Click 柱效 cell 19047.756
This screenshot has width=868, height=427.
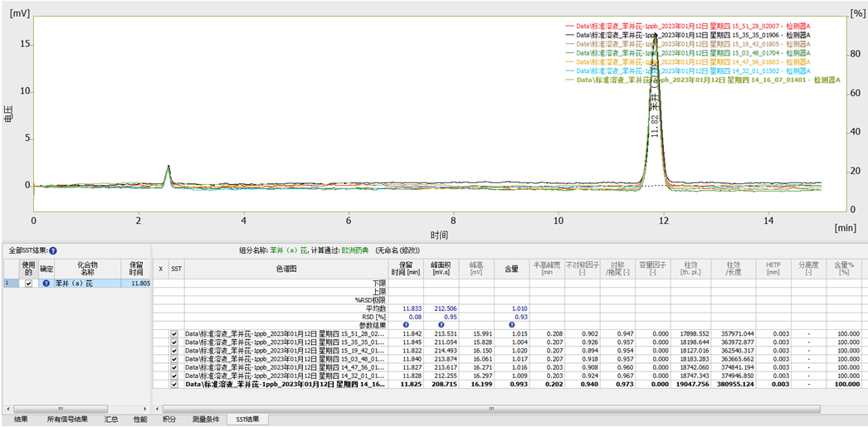coord(695,384)
